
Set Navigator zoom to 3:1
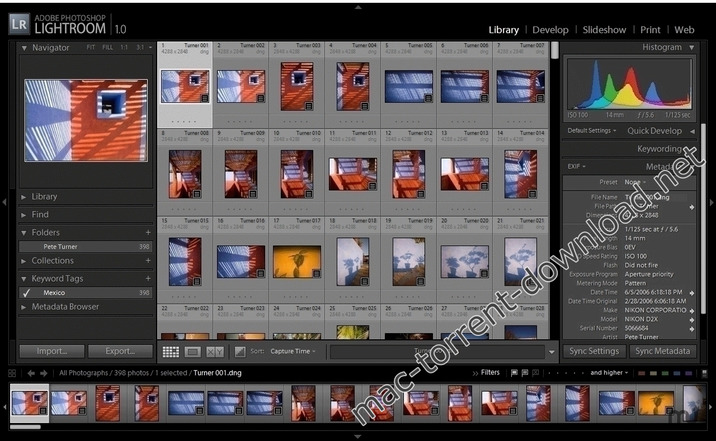(x=140, y=47)
